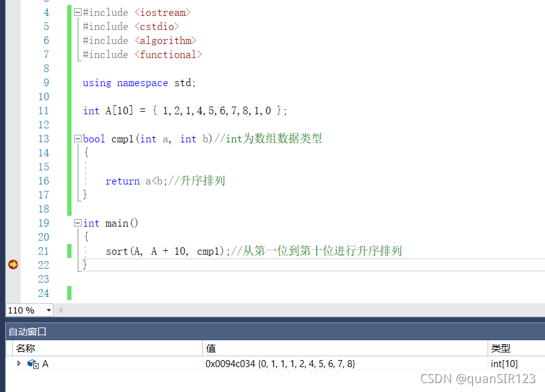Open the 110 % zoom level dropdown
The width and height of the screenshot is (545, 392).
49,310
